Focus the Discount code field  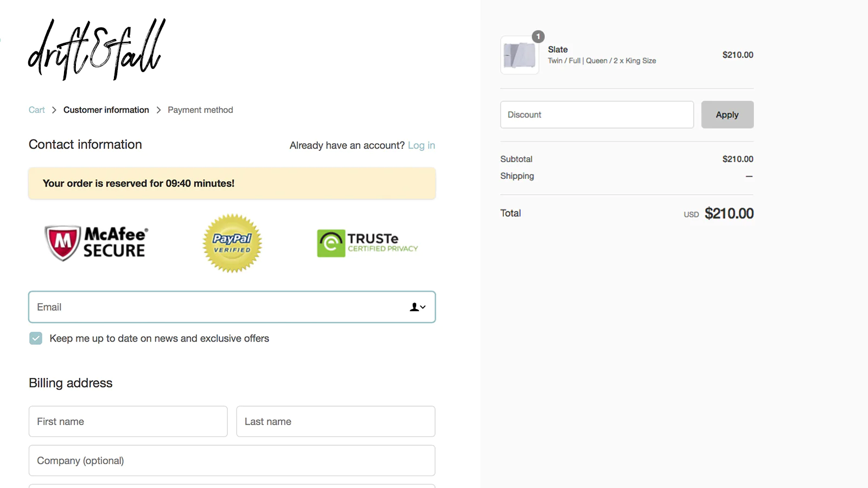[597, 115]
